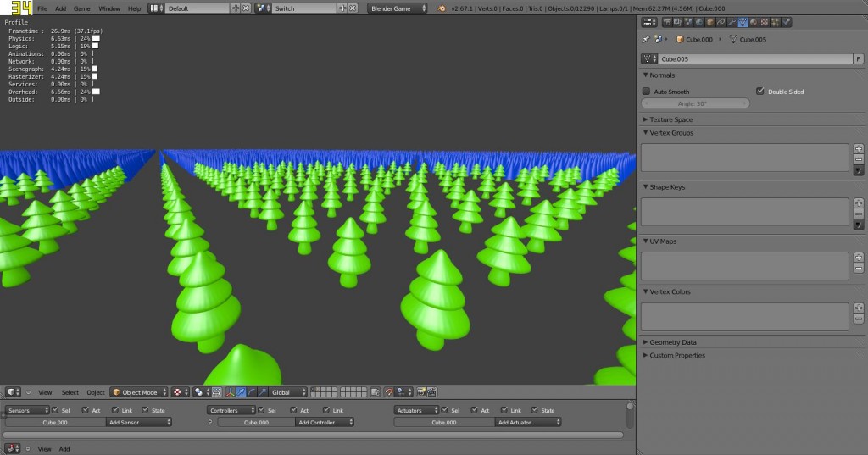Add a new vertex group with plus
This screenshot has height=455, width=868.
pyautogui.click(x=858, y=148)
